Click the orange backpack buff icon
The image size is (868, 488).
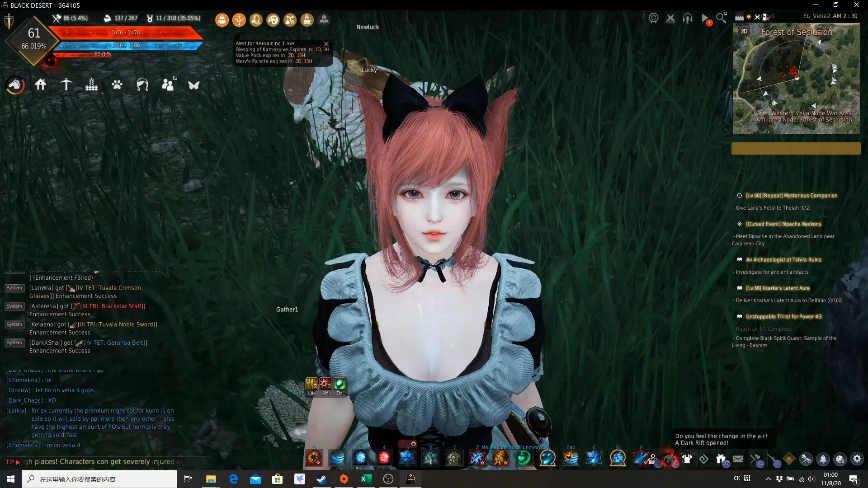222,20
